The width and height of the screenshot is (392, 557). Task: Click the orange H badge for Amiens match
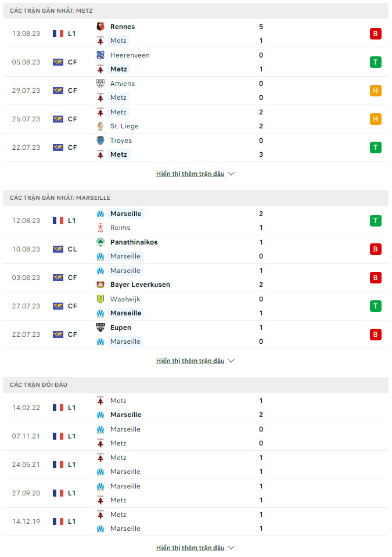point(375,91)
